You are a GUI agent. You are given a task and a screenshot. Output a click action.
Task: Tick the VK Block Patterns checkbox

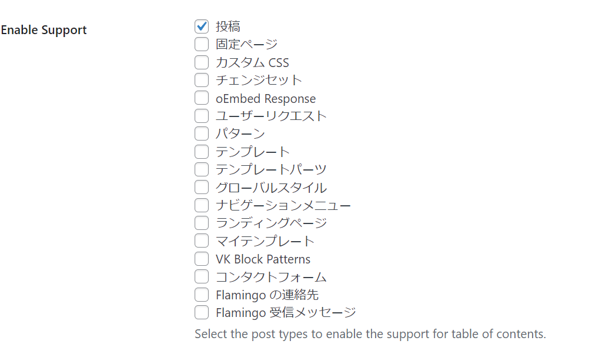(x=202, y=259)
